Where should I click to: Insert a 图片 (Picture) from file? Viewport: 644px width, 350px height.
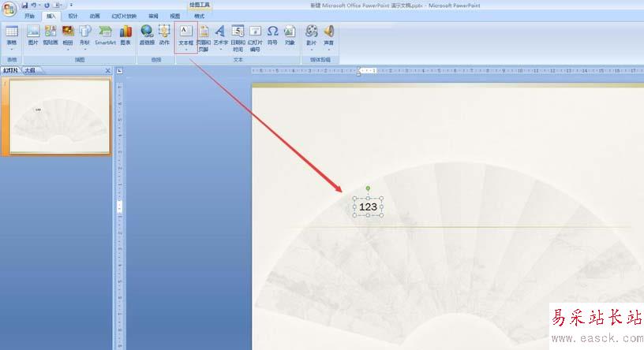33,35
